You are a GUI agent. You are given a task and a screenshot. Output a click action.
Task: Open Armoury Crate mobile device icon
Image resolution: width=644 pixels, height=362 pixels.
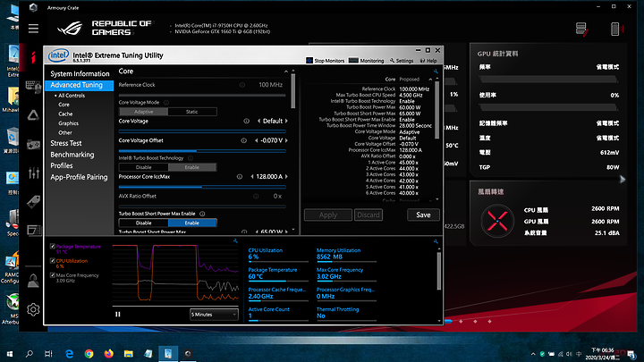616,29
